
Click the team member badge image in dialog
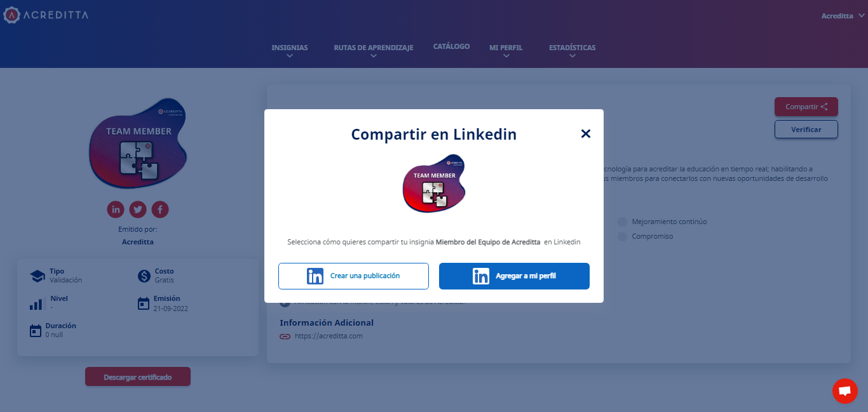tap(434, 183)
